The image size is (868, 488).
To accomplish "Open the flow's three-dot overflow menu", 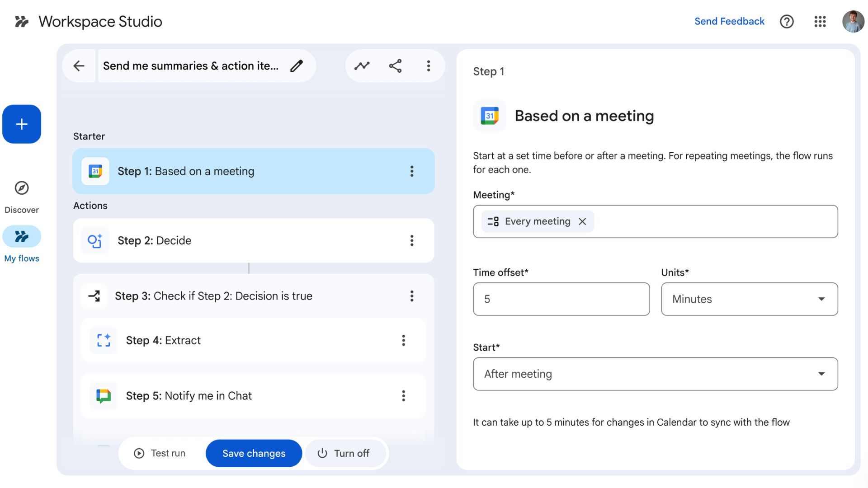I will coord(428,66).
